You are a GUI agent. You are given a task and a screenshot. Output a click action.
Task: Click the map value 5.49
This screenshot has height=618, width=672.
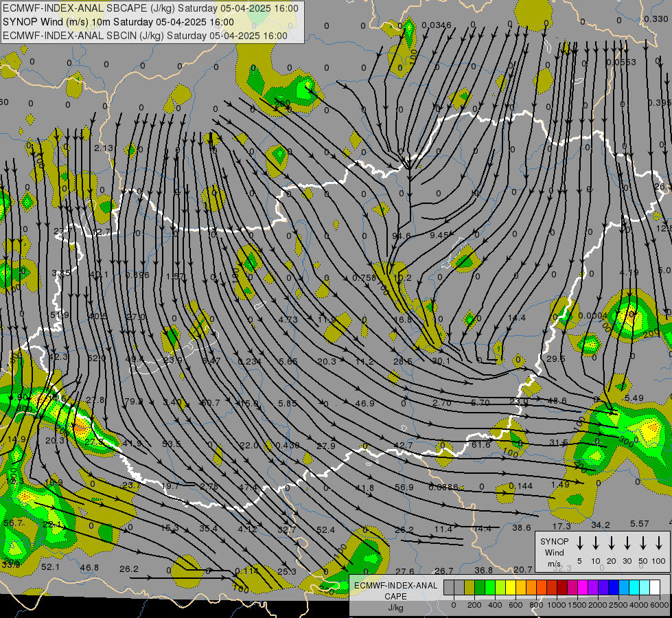(634, 398)
